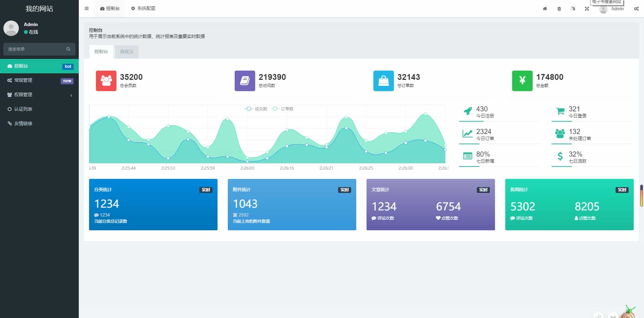Image resolution: width=644 pixels, height=318 pixels.
Task: Click the orange scroll indicator at right edge
Action: coord(642,195)
